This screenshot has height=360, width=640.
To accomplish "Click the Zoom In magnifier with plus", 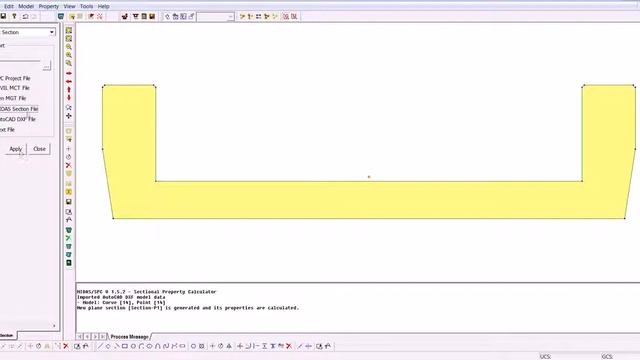I will tap(69, 55).
